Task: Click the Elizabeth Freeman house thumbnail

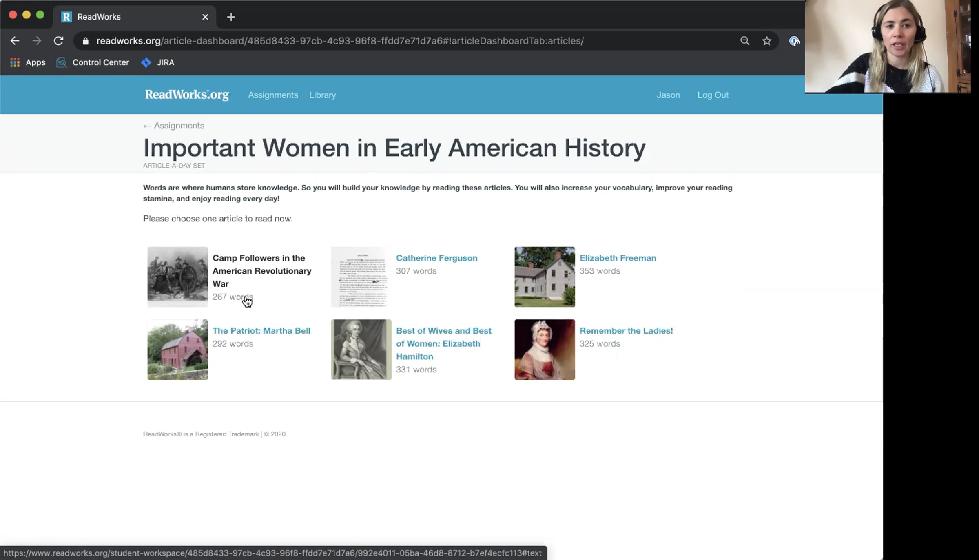Action: click(545, 277)
